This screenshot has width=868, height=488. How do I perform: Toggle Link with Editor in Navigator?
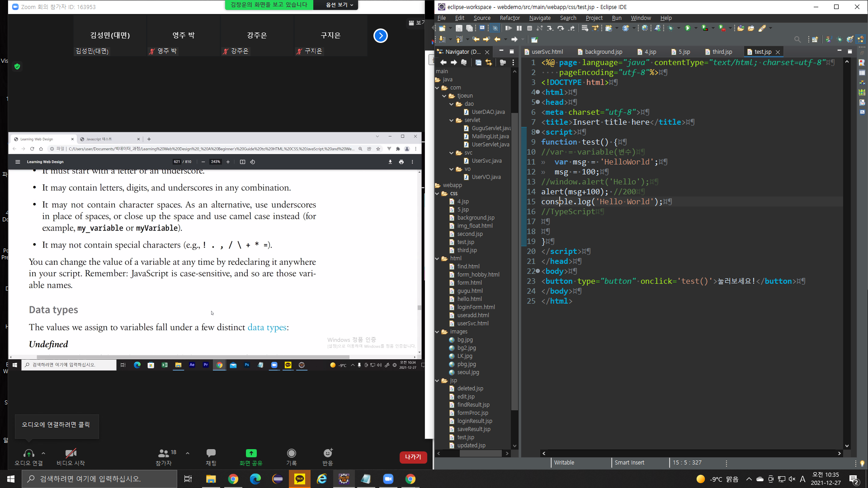point(489,63)
